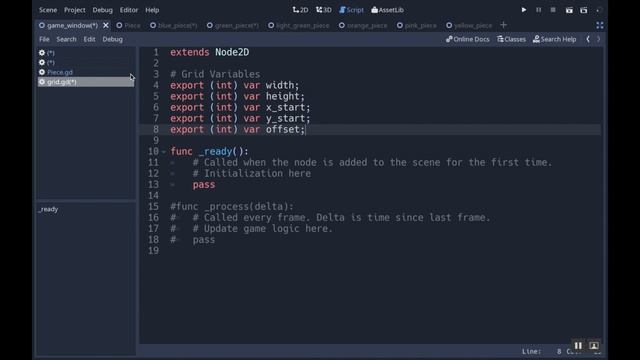
Task: Switch to the orange_piece scene tab
Action: point(363,25)
